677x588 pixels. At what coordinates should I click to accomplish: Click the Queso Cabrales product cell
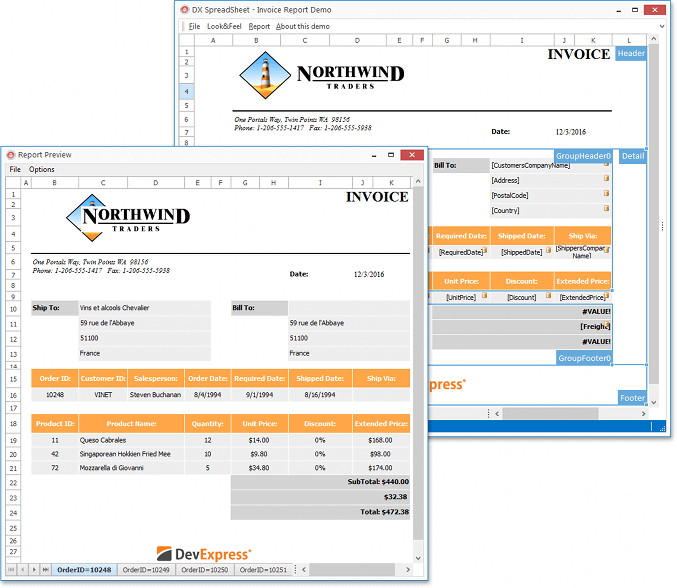(x=132, y=440)
